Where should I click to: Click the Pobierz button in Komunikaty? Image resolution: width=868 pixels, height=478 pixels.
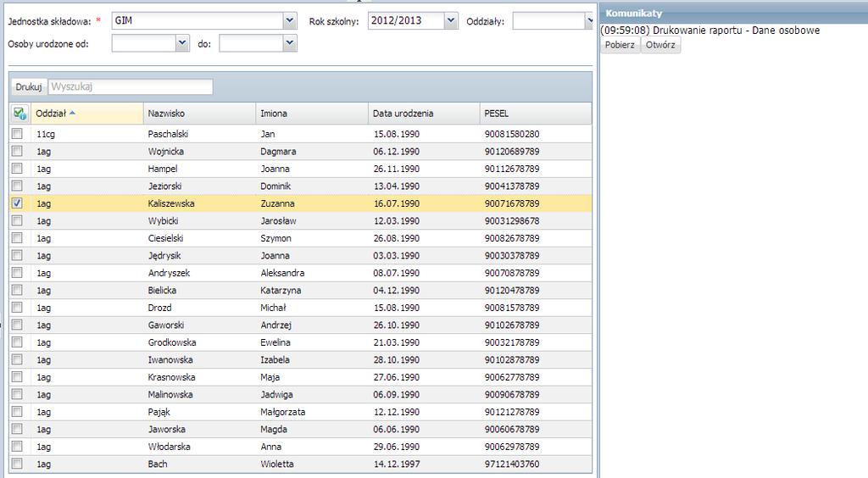[x=620, y=45]
